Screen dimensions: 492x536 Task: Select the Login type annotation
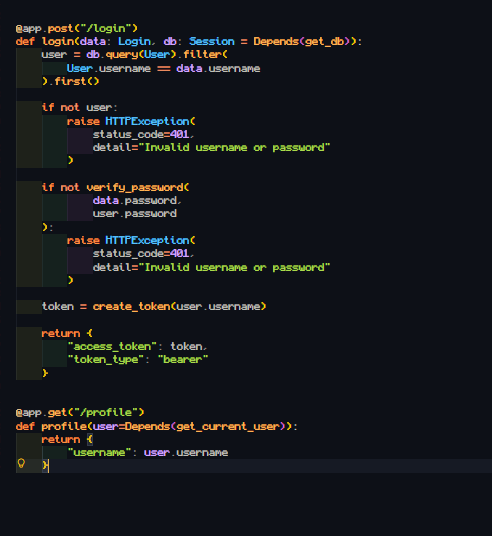click(x=134, y=42)
